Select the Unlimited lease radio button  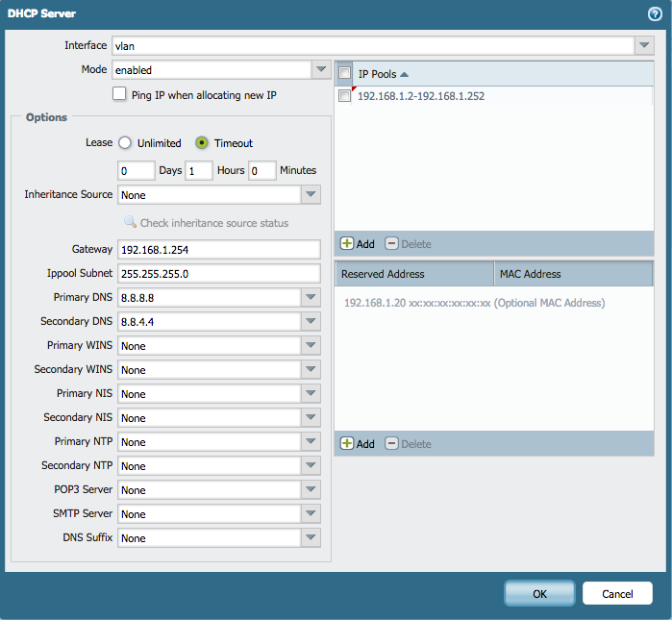tap(125, 142)
